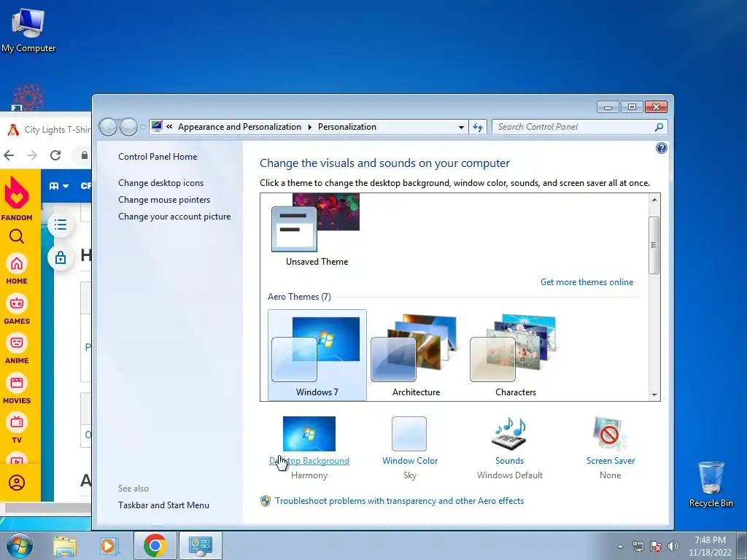Screen dimensions: 747x560
Task: Open the desktop shortcut below My Computer
Action: pyautogui.click(x=28, y=98)
